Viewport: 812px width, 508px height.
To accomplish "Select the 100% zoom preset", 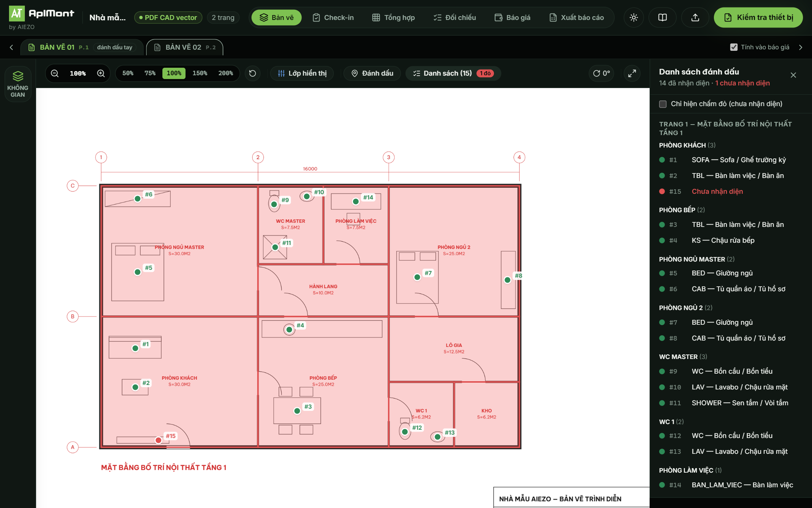I will coord(174,73).
